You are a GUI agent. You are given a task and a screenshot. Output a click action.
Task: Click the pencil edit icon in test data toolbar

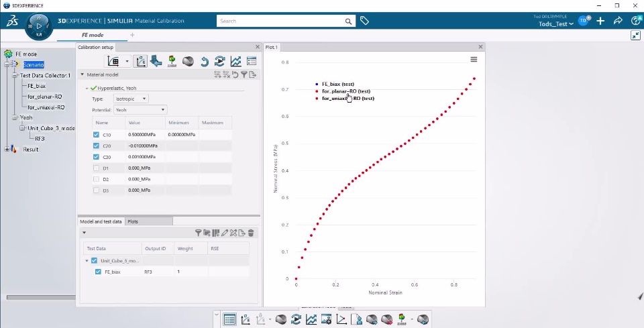225,233
